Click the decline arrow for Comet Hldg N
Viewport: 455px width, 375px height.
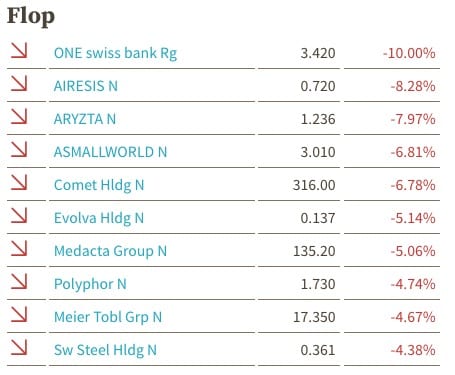tap(19, 182)
